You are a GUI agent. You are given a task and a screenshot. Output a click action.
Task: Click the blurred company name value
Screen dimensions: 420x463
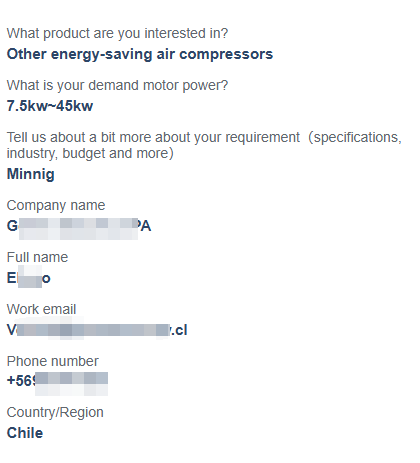pos(79,226)
